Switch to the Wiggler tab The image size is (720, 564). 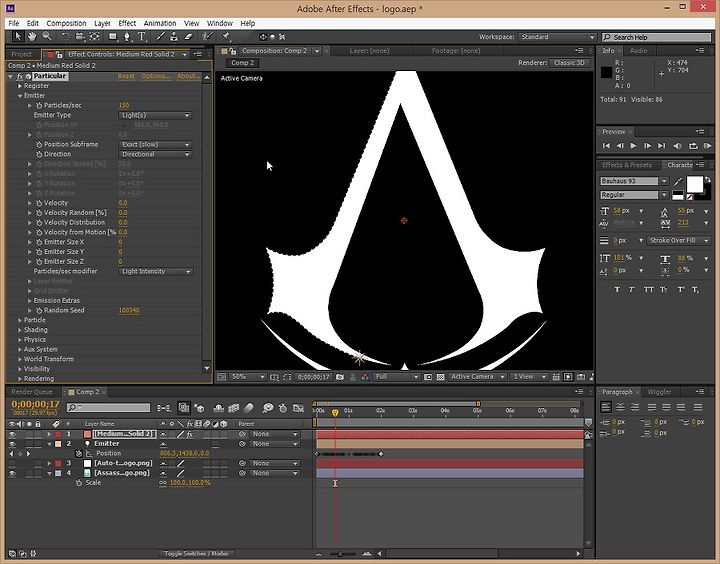pyautogui.click(x=659, y=392)
